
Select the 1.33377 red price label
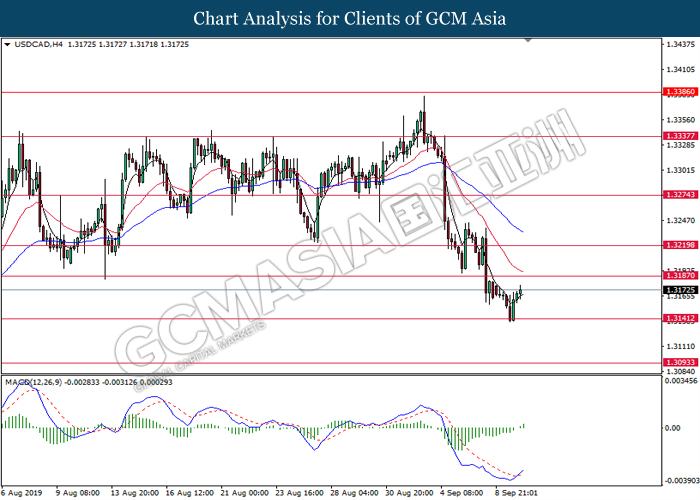(x=680, y=136)
